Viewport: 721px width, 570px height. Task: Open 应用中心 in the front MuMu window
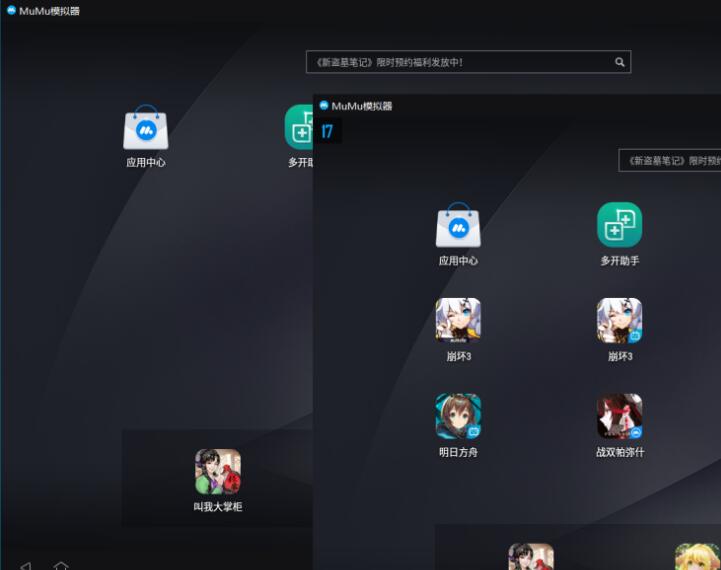pos(458,225)
